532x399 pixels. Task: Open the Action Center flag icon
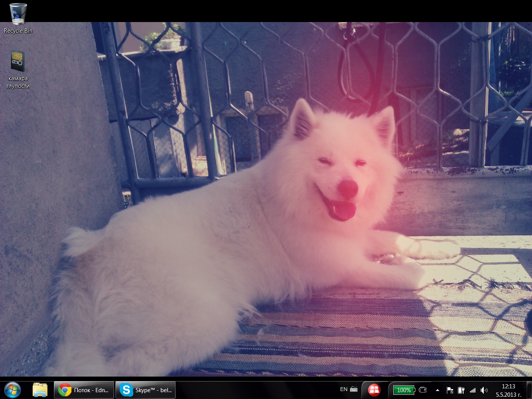tap(450, 390)
